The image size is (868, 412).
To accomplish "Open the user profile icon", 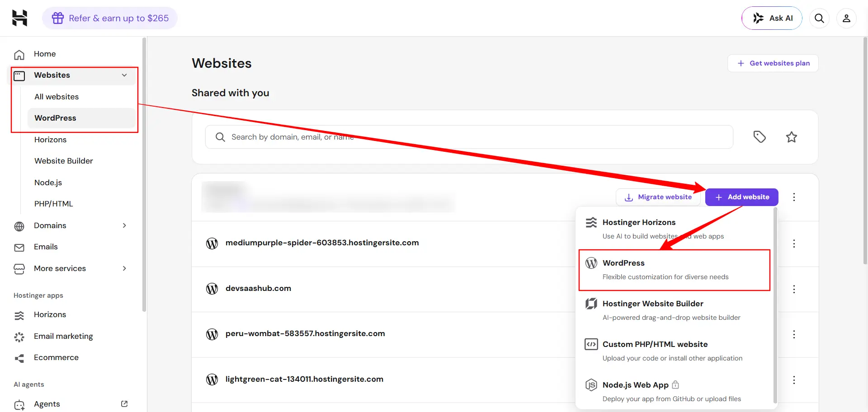I will (x=846, y=18).
